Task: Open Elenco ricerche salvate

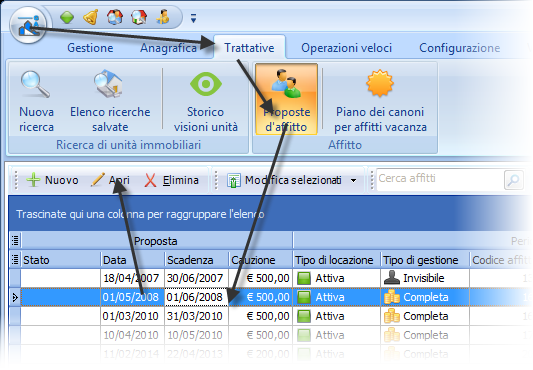Action: [x=110, y=101]
